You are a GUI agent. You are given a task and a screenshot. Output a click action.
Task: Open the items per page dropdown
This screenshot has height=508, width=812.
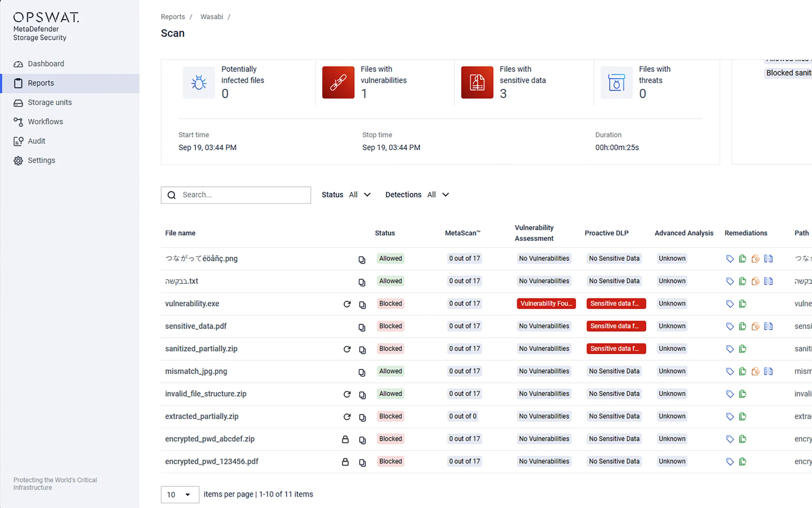coord(179,494)
